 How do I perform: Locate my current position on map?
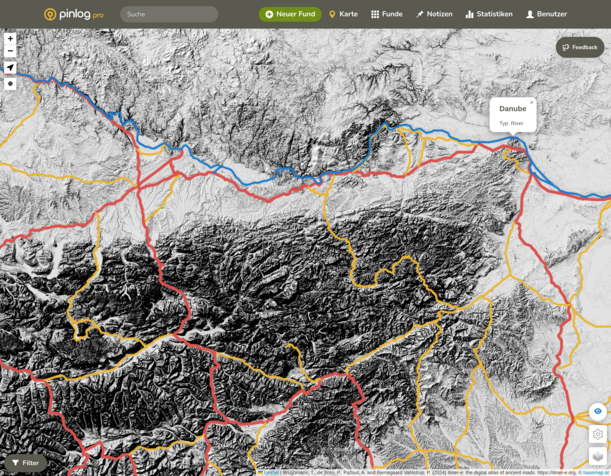pos(10,68)
